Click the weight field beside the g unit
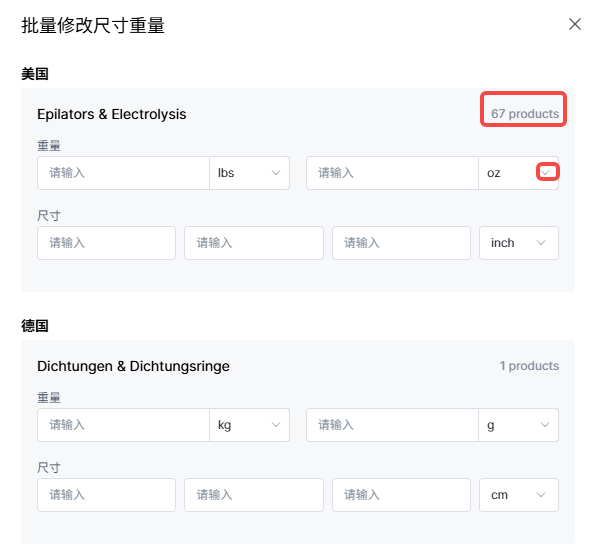This screenshot has height=557, width=613. tap(392, 425)
